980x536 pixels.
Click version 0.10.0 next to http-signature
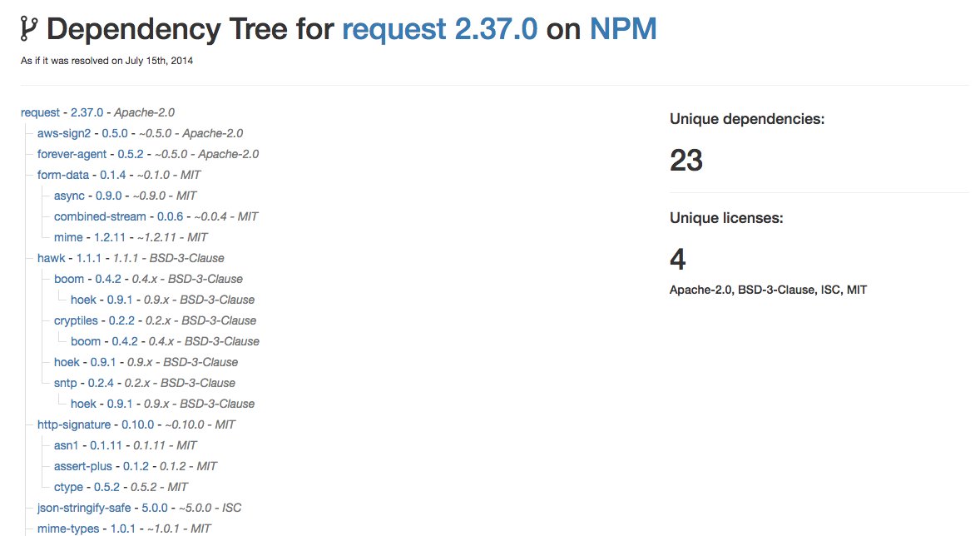pyautogui.click(x=137, y=424)
